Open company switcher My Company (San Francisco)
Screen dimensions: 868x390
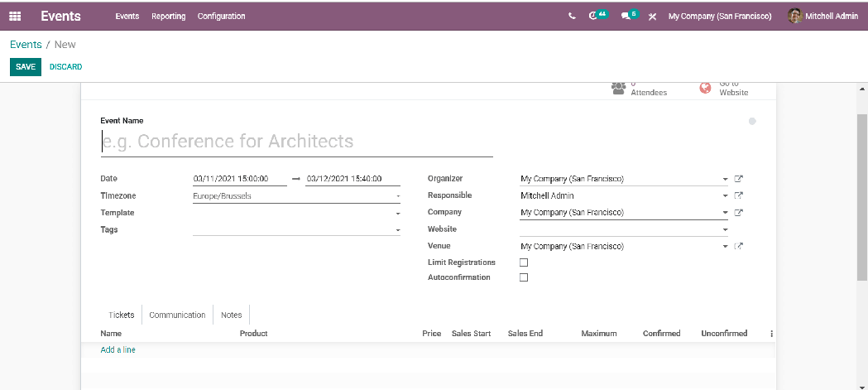point(720,16)
